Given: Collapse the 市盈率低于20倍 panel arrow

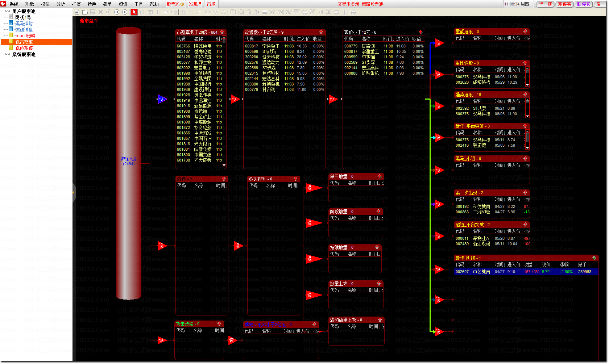Looking at the screenshot, I should point(222,32).
